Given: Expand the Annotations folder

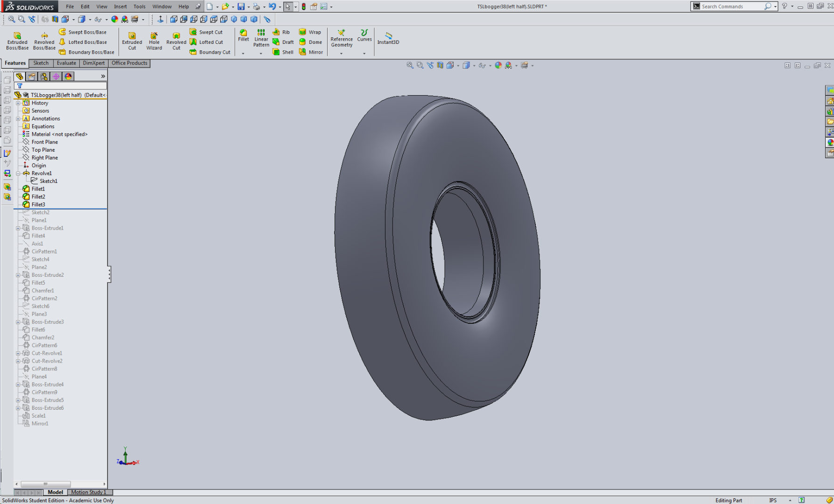Looking at the screenshot, I should pyautogui.click(x=18, y=118).
